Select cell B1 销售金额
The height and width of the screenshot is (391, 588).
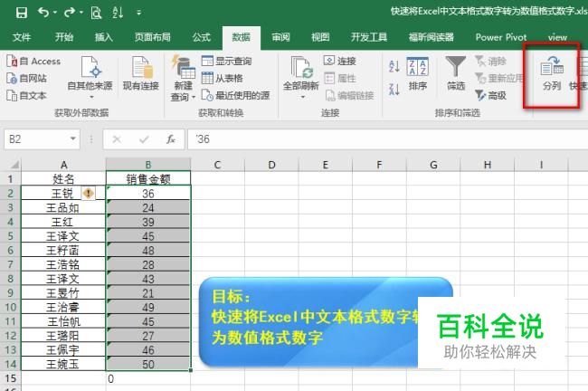(148, 178)
